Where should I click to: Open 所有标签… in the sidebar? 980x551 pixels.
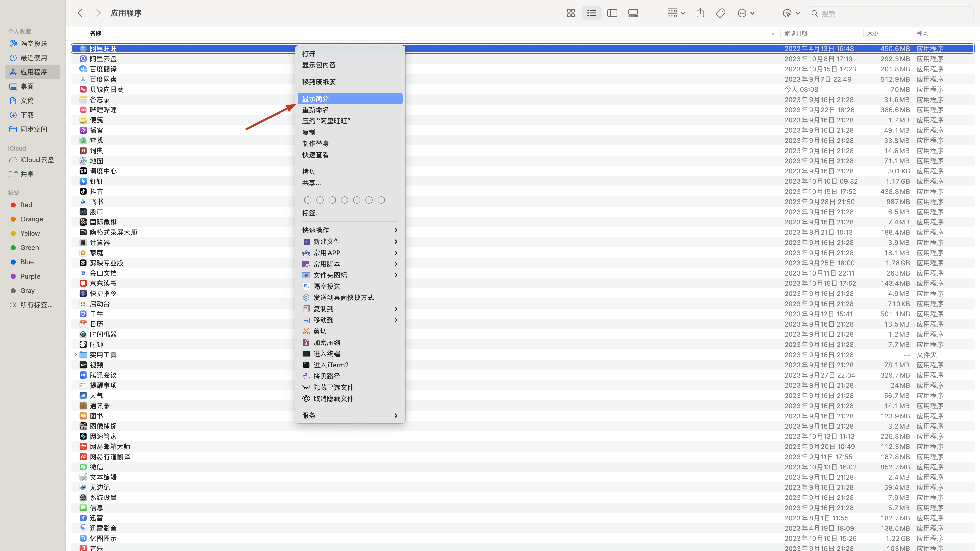[33, 305]
